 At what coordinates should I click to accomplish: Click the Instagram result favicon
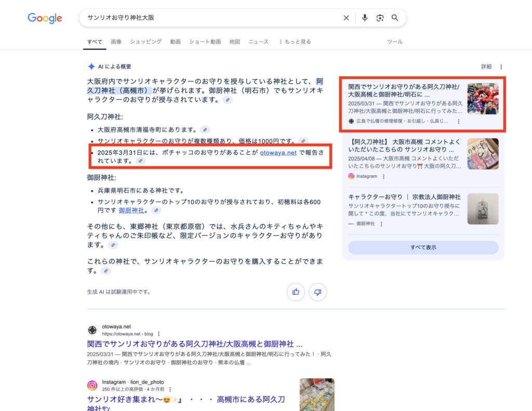(x=92, y=386)
